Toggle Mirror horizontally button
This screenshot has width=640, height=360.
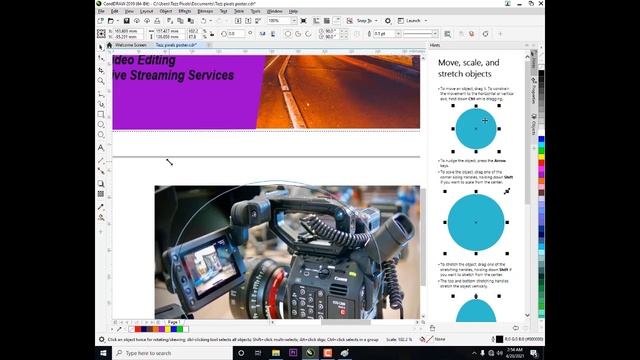[262, 34]
